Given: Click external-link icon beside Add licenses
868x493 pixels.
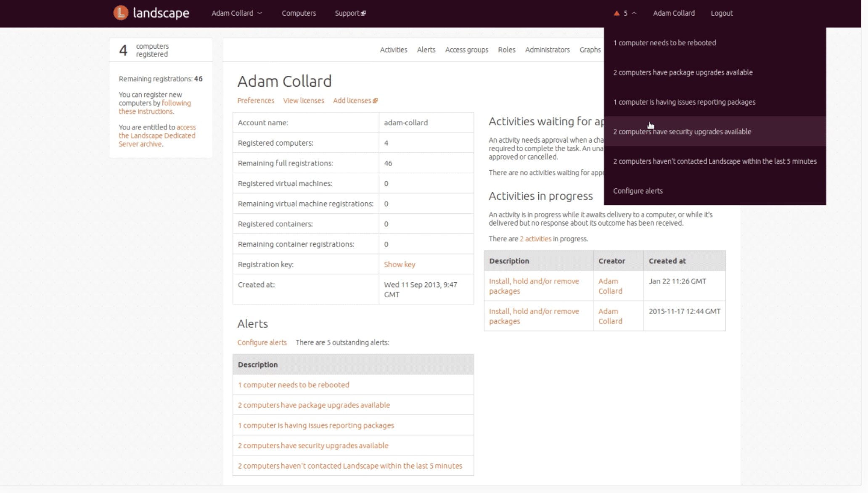Looking at the screenshot, I should point(375,101).
